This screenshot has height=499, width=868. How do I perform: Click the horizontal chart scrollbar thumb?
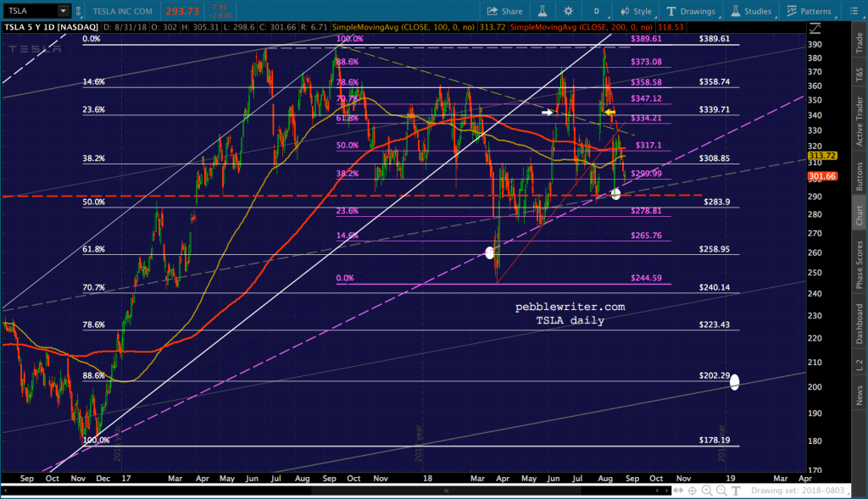[x=446, y=491]
